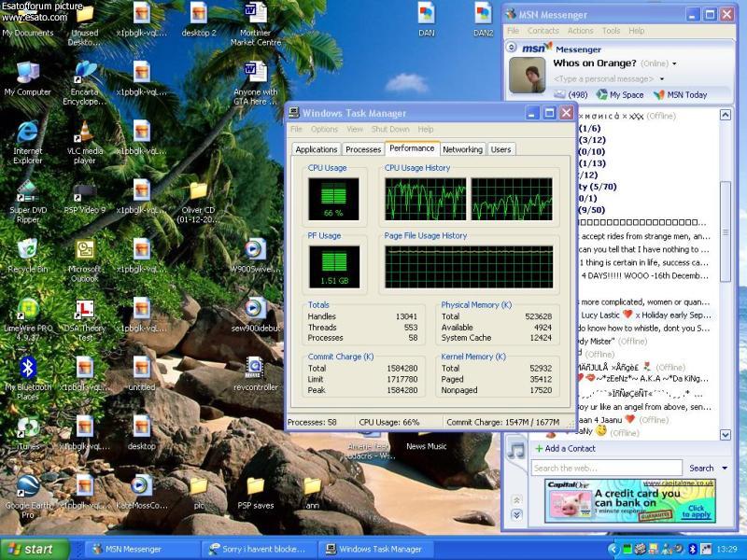
Task: Click the contact list scrollbar up arrow
Action: [726, 115]
